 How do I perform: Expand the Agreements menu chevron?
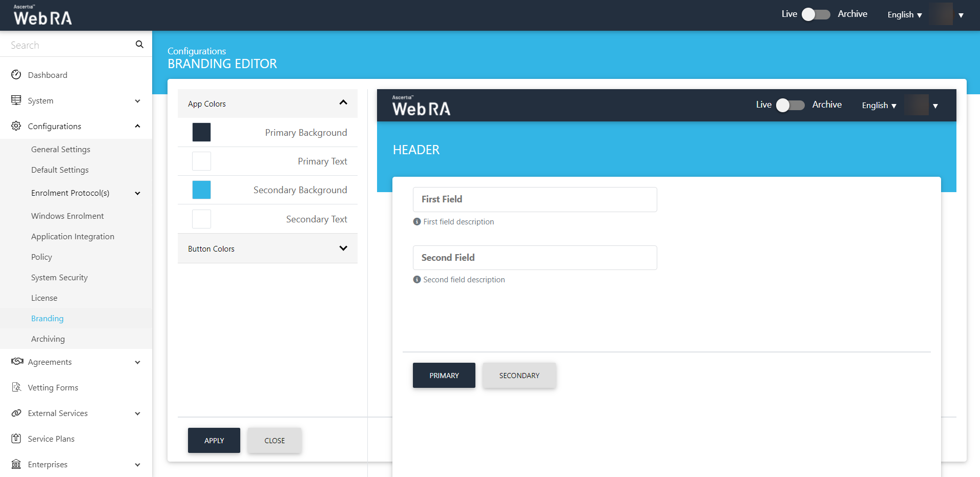point(137,362)
